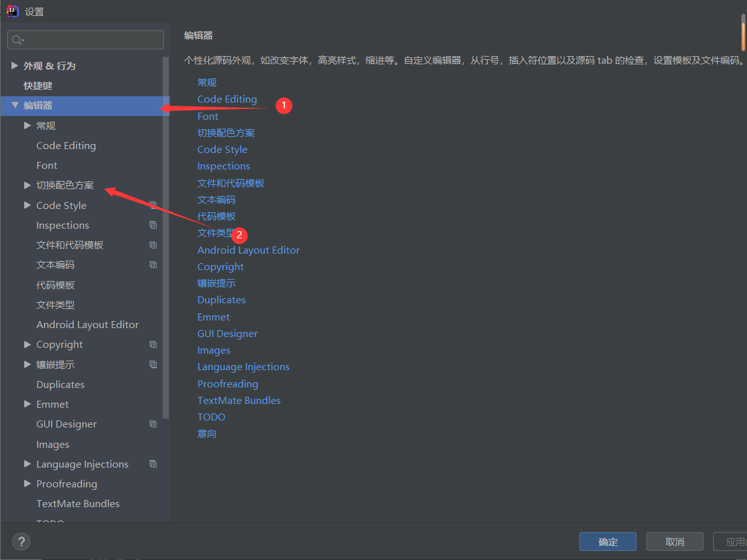Open the Code Editing link

point(227,99)
